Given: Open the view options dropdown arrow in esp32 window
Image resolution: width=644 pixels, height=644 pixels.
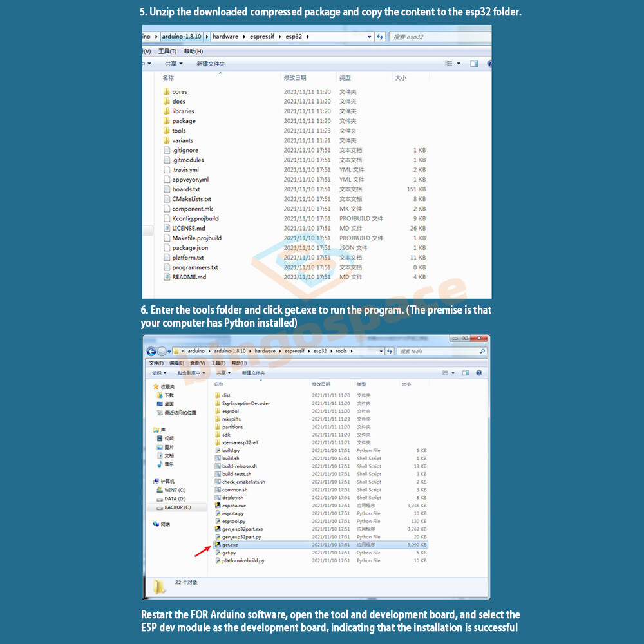Looking at the screenshot, I should [459, 64].
